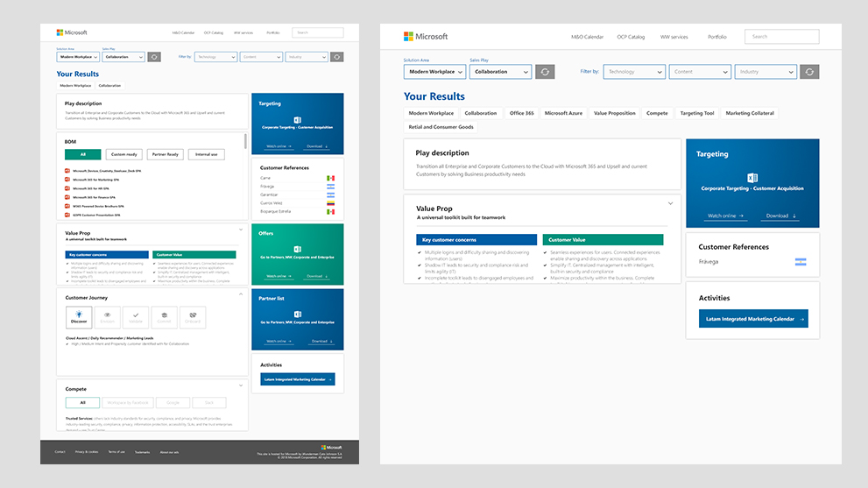Click the flag next to Came customer reference
The height and width of the screenshot is (488, 868).
click(x=330, y=179)
